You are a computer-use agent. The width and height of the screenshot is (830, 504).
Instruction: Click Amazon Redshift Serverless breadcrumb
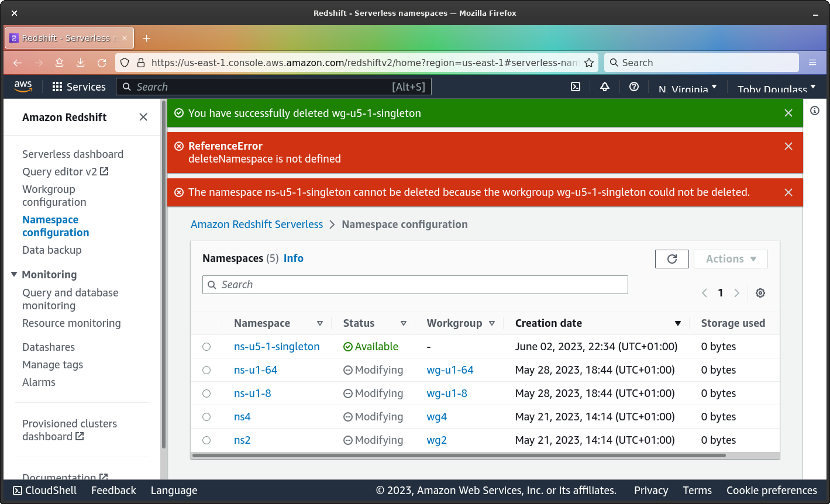[257, 224]
